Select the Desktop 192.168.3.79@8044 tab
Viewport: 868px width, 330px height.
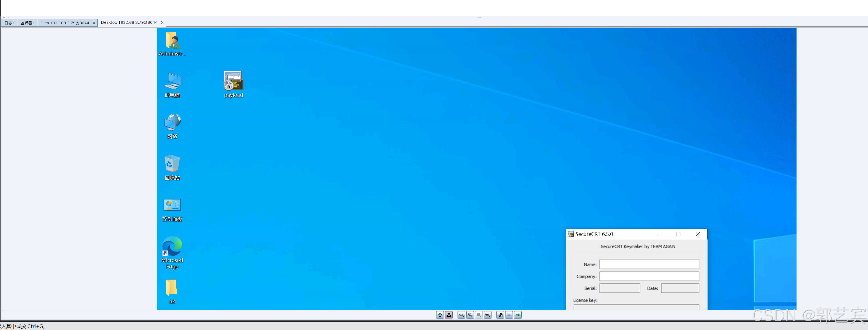(x=129, y=22)
